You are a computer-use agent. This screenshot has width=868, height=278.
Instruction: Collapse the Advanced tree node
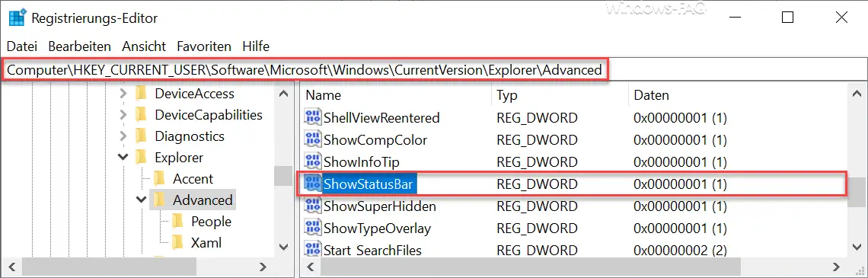point(142,200)
